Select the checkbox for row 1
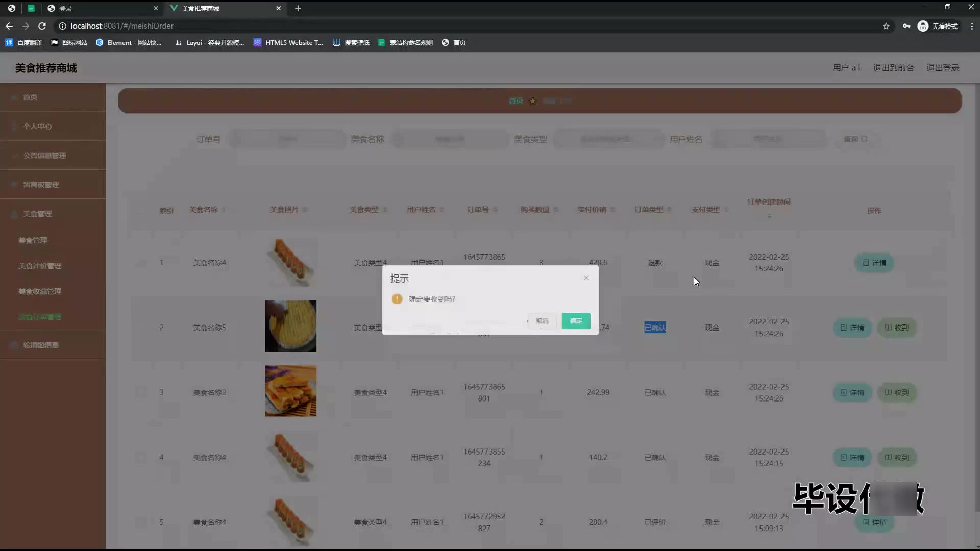980x551 pixels. click(x=141, y=263)
